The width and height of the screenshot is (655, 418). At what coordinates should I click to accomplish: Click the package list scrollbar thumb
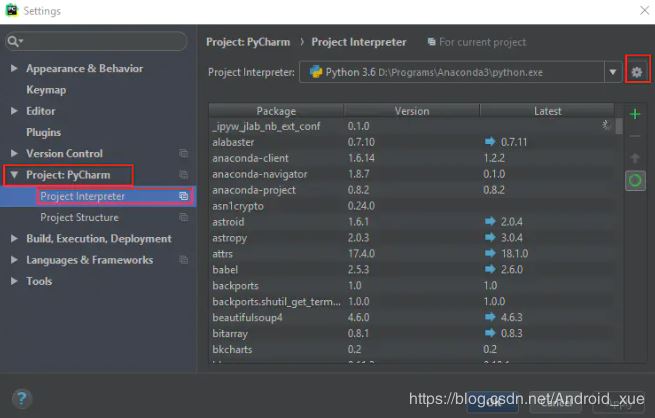(619, 126)
